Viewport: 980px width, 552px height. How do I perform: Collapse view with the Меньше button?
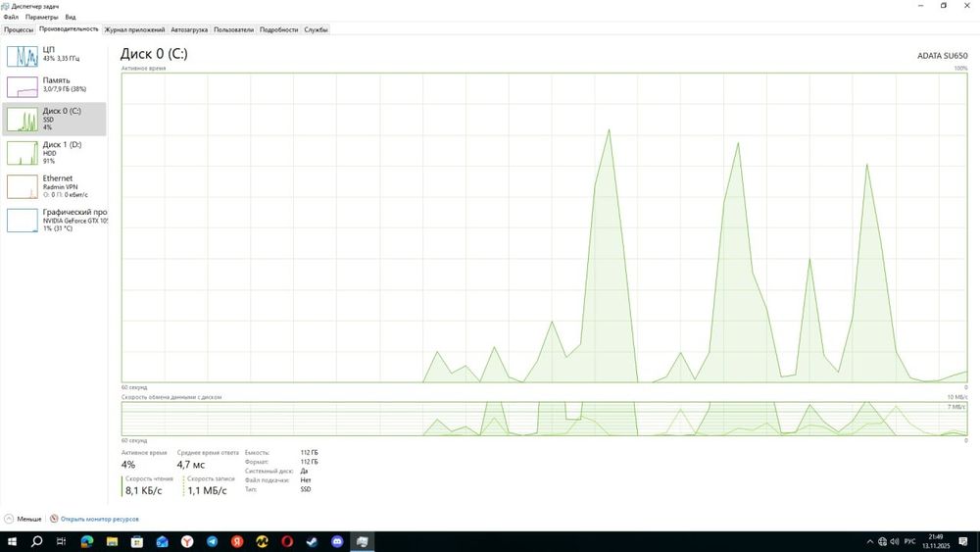click(24, 519)
